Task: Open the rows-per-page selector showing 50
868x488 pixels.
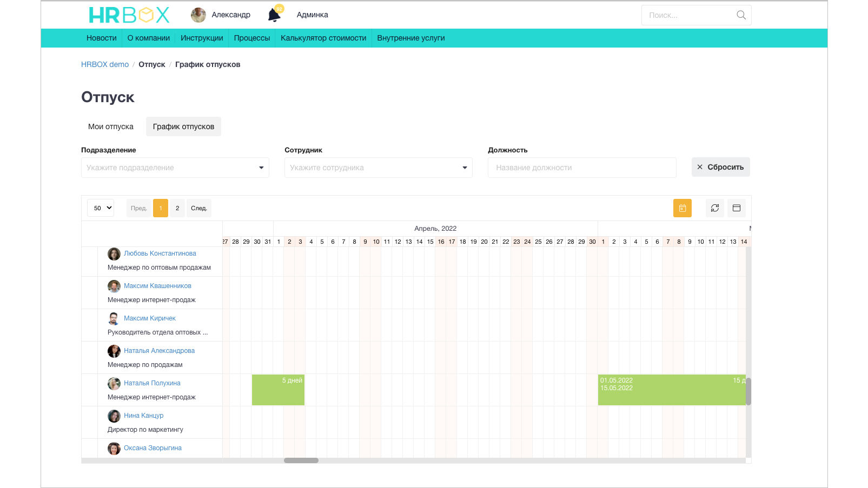Action: click(101, 208)
